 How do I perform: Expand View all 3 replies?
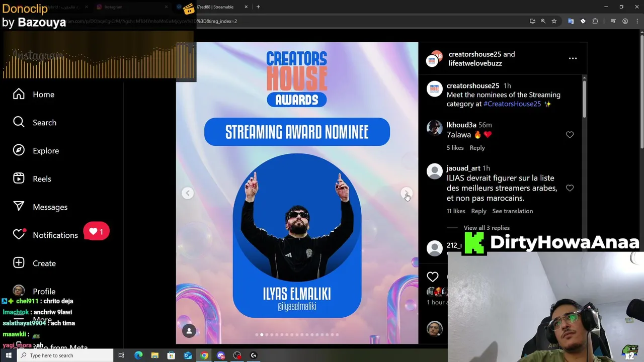(487, 228)
